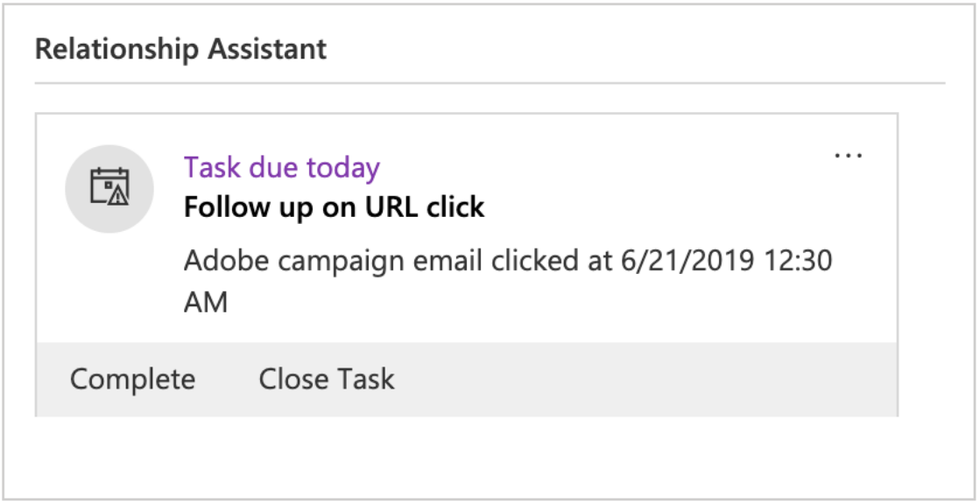
Task: Open the "Follow up on URL click" title
Action: pos(334,208)
